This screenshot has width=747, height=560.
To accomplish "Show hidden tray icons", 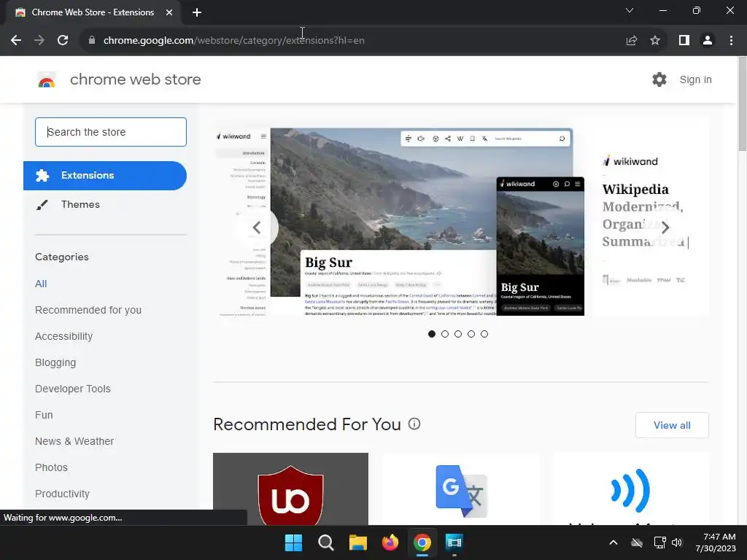I will [x=614, y=542].
